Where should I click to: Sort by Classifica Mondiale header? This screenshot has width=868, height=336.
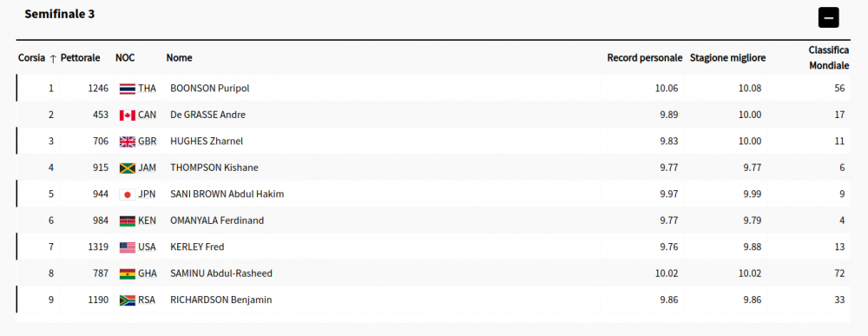829,57
